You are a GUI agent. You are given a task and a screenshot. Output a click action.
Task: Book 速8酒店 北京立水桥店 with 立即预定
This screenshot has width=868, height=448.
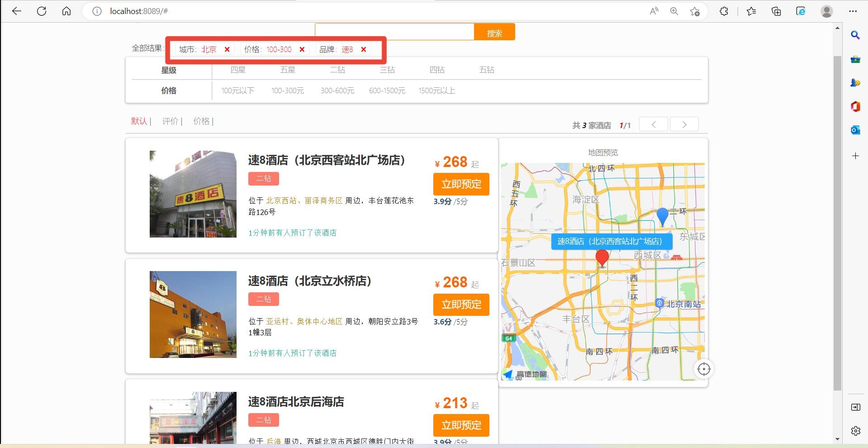point(461,305)
